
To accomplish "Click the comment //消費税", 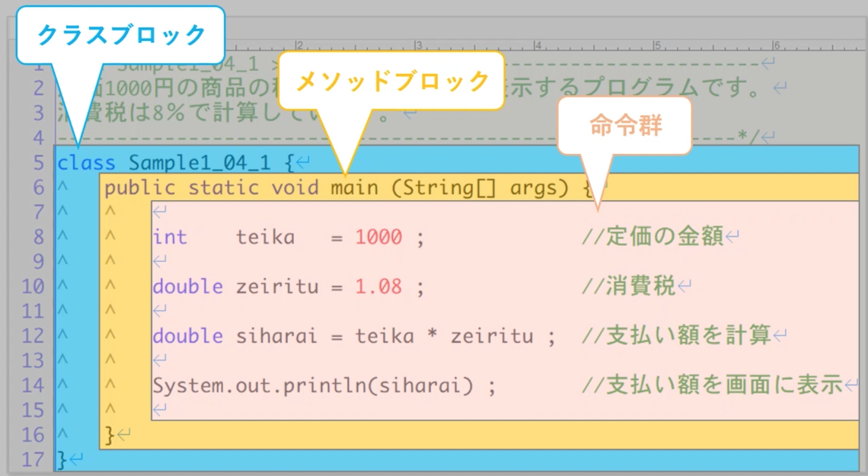I will [628, 286].
